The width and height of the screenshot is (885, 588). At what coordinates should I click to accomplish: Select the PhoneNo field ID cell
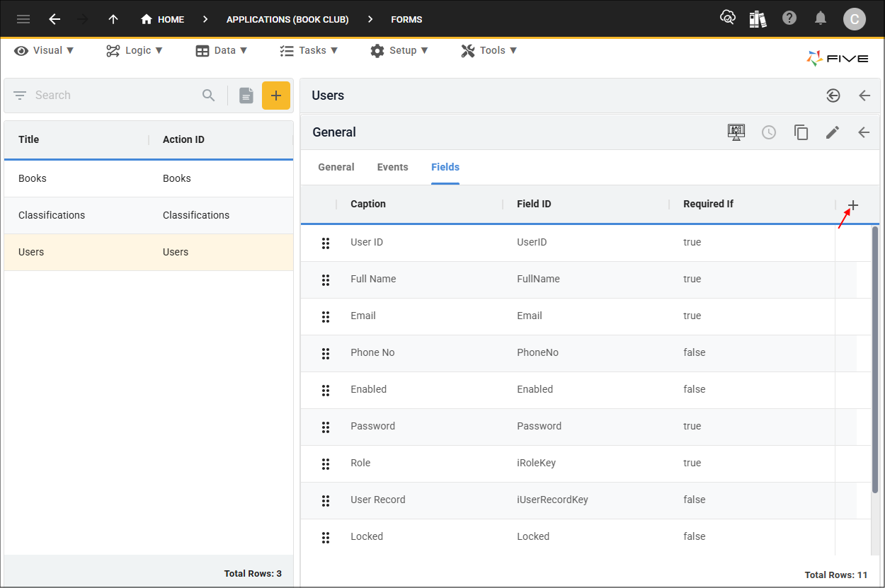click(537, 352)
